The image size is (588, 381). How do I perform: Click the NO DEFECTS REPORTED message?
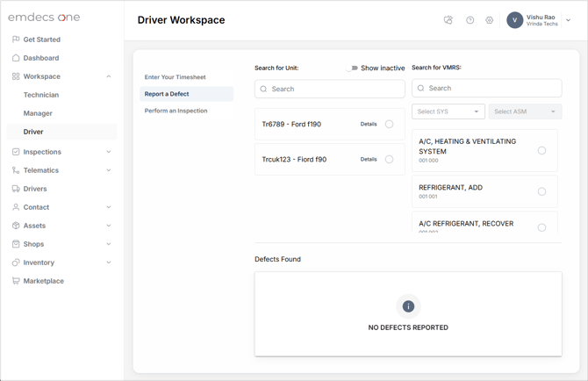click(408, 327)
